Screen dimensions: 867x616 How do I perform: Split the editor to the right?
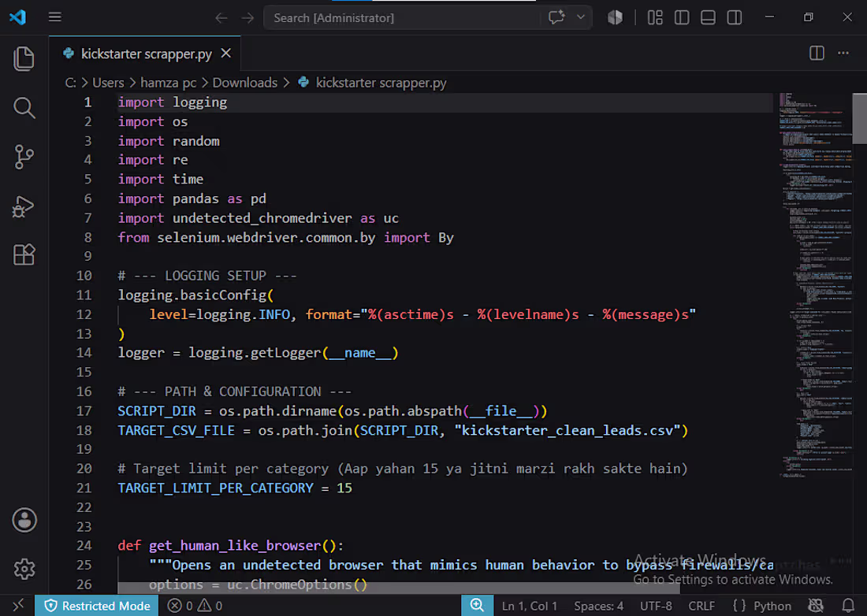point(817,53)
